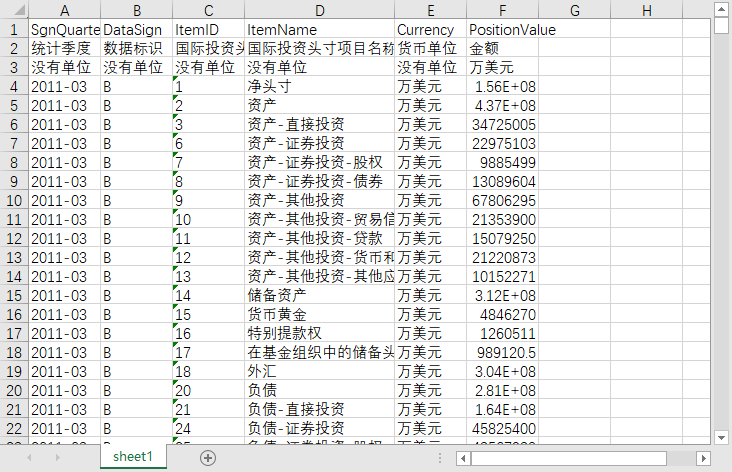Select the value 45825400 cell
This screenshot has width=732, height=472.
pos(502,429)
